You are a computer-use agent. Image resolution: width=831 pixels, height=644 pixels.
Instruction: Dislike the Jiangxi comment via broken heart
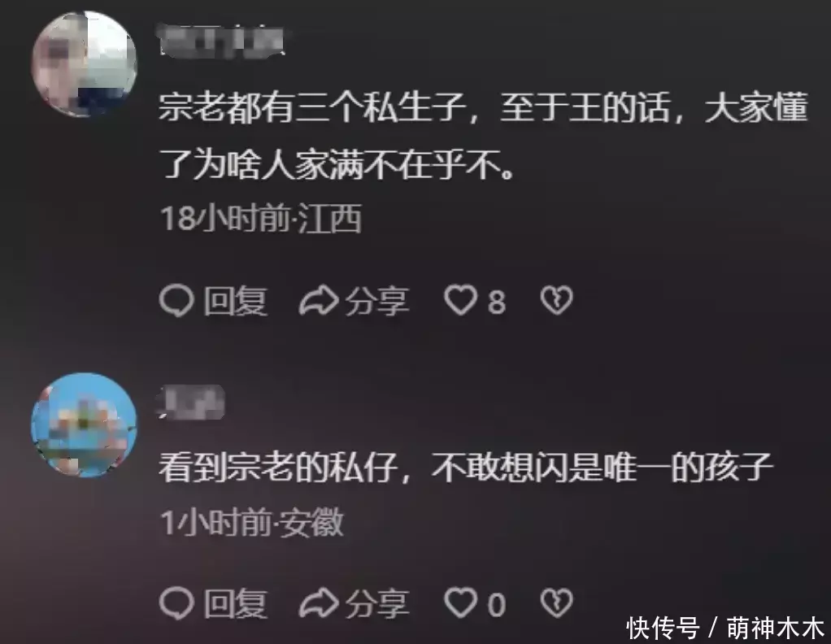(x=556, y=301)
